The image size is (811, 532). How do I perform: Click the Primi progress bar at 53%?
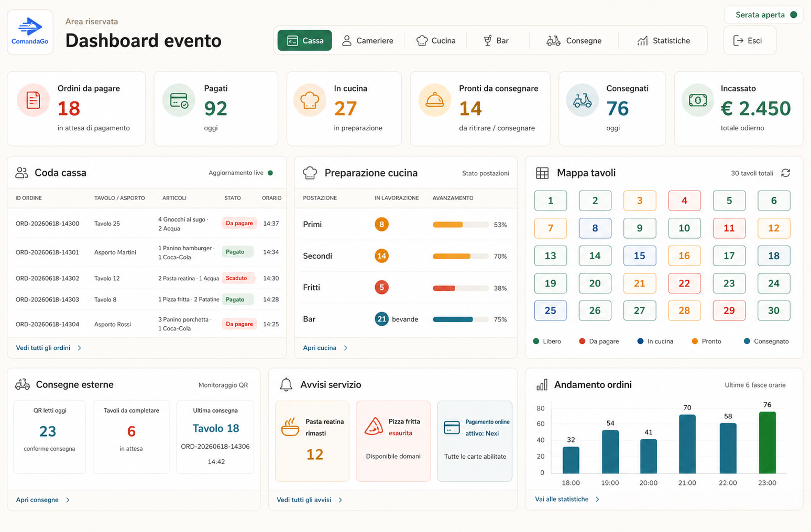click(461, 225)
